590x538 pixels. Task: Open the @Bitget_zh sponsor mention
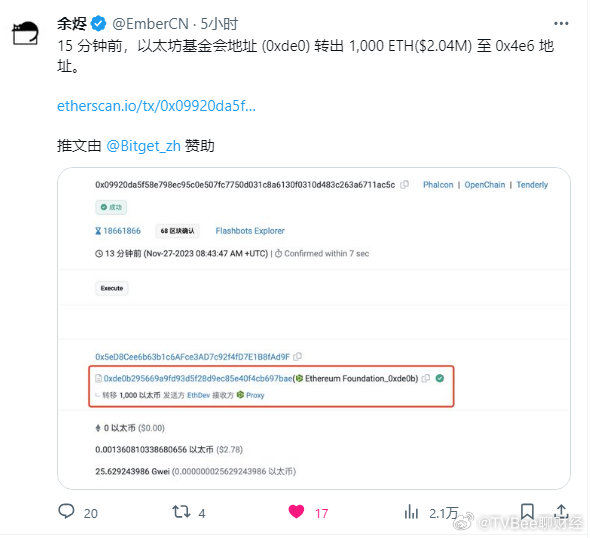(143, 146)
